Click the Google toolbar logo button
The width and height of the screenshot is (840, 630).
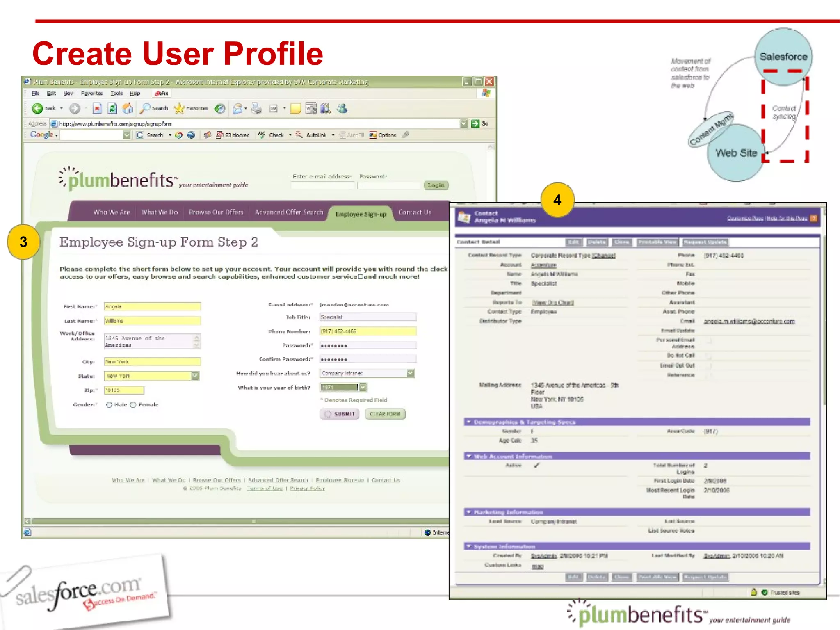pyautogui.click(x=42, y=135)
